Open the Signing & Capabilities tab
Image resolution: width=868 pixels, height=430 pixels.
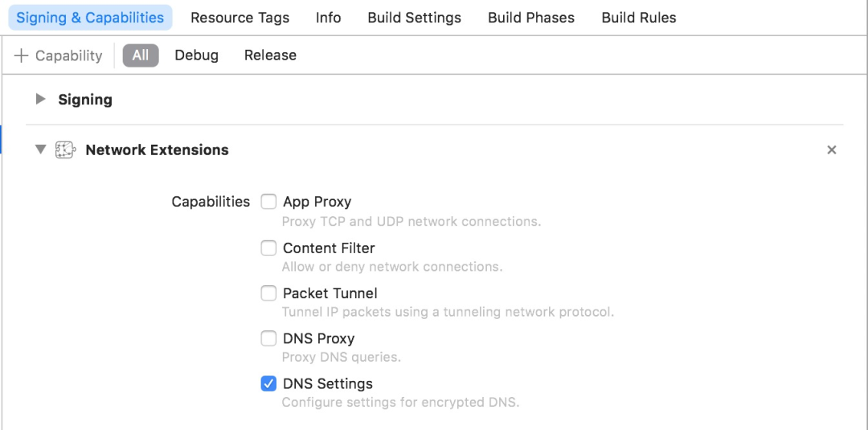coord(90,18)
